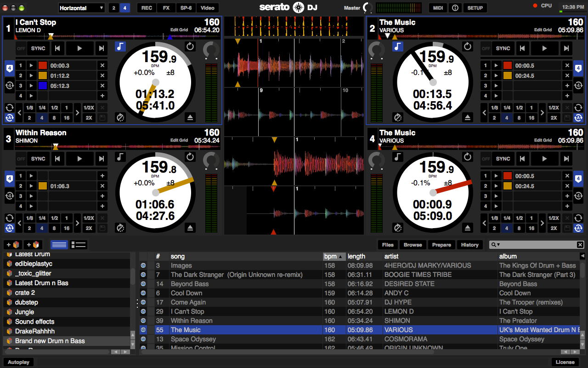Toggle keylock music note on deck 3
Viewport: 588px width, 368px height.
pyautogui.click(x=120, y=157)
